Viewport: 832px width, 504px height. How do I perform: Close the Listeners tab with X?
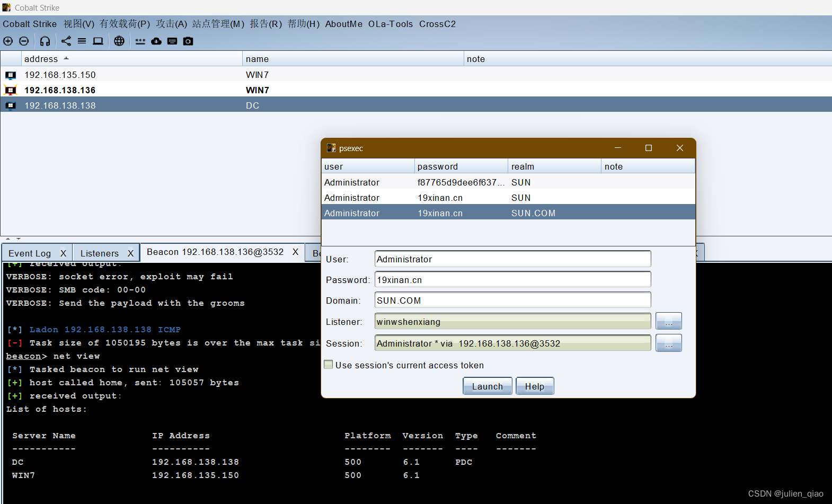130,253
